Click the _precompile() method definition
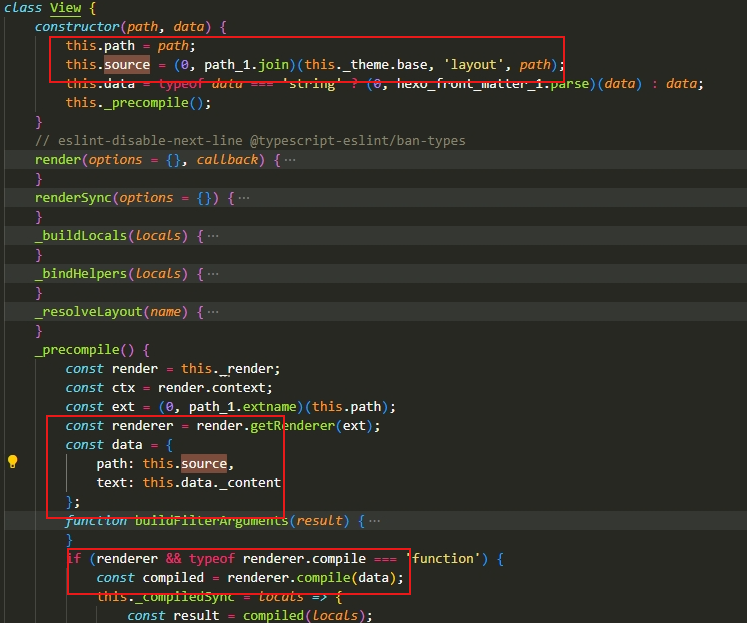Viewport: 747px width, 623px height. [85, 350]
